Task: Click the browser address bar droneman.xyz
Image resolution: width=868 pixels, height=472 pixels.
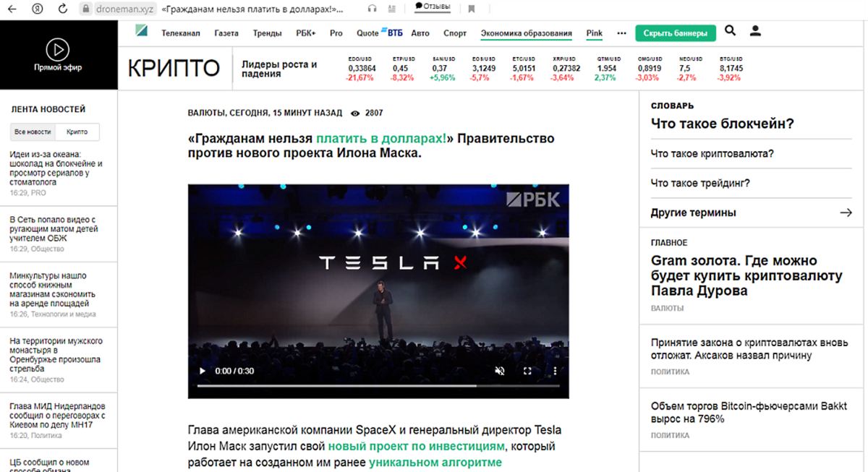Action: (126, 9)
